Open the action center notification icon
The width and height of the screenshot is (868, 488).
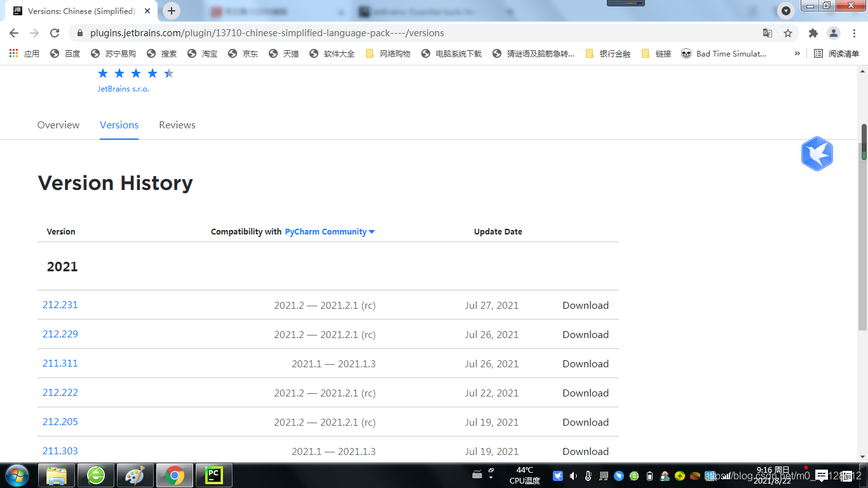(x=822, y=475)
